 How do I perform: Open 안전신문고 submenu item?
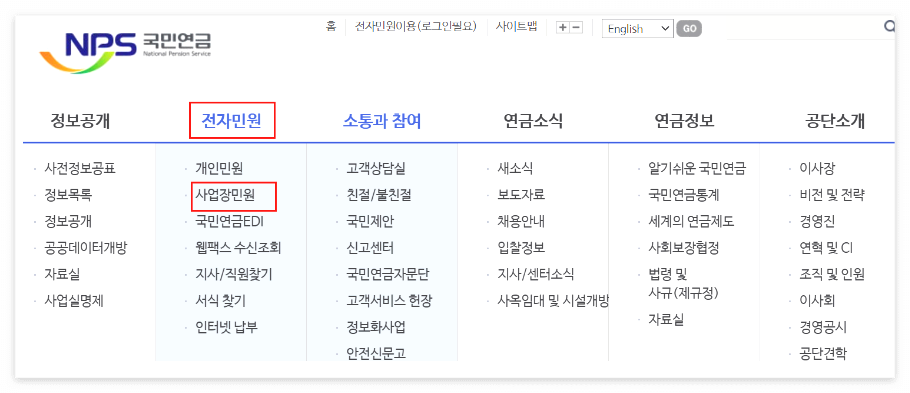click(376, 353)
